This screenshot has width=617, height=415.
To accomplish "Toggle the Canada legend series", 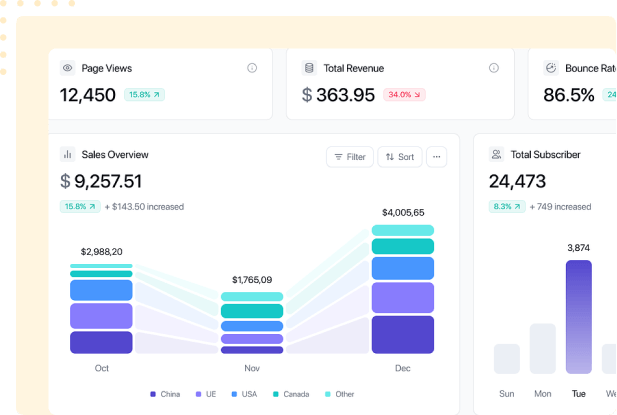I will [291, 394].
